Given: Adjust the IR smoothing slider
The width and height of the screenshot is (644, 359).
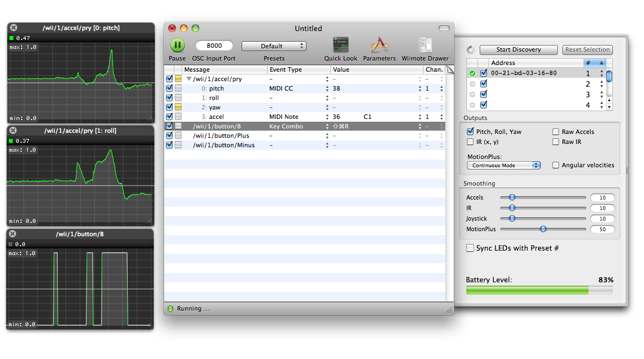Looking at the screenshot, I should (x=512, y=208).
